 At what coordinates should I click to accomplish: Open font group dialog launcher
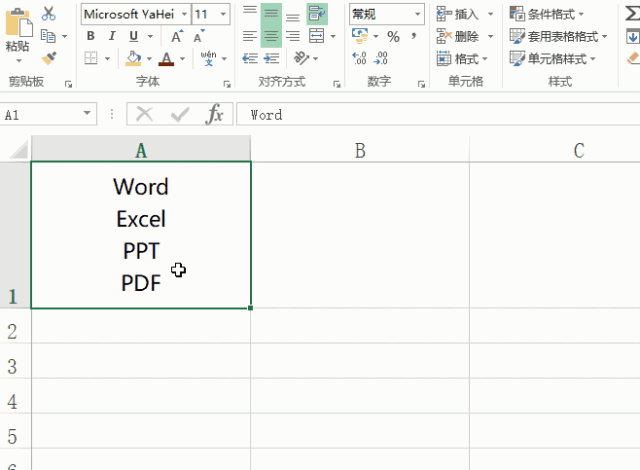click(x=227, y=84)
